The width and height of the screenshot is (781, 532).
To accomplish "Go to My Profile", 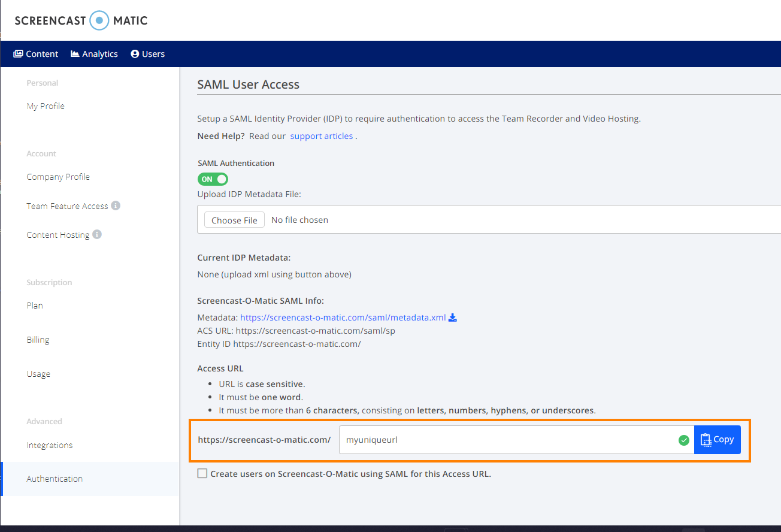I will 46,106.
